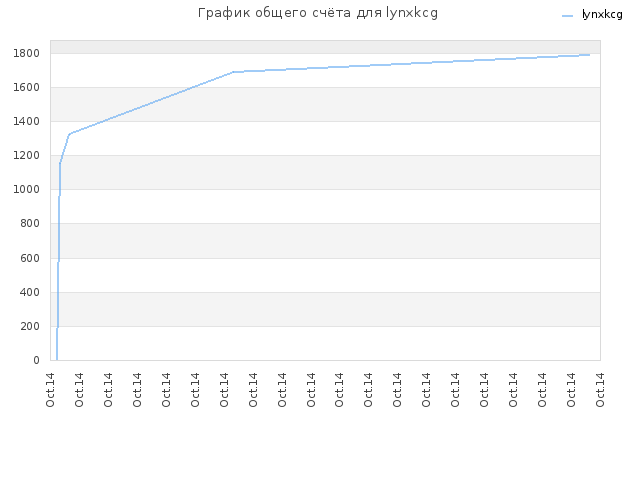
Task: Click y-axis label 1000
Action: tap(27, 189)
